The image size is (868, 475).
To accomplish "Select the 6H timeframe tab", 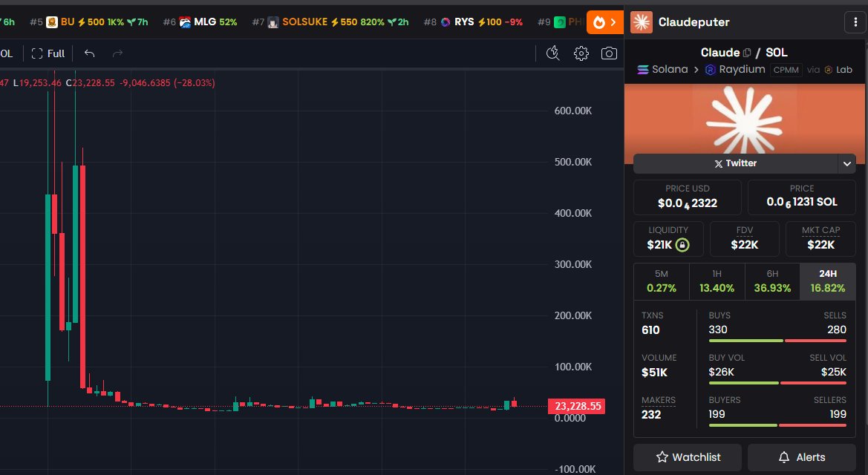I will point(772,281).
